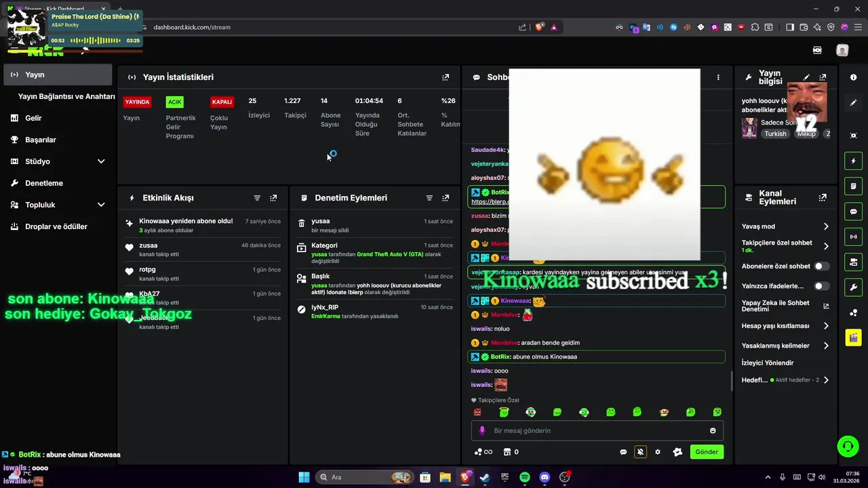
Task: Edit Yayın bilgisi with the pencil icon
Action: click(806, 77)
